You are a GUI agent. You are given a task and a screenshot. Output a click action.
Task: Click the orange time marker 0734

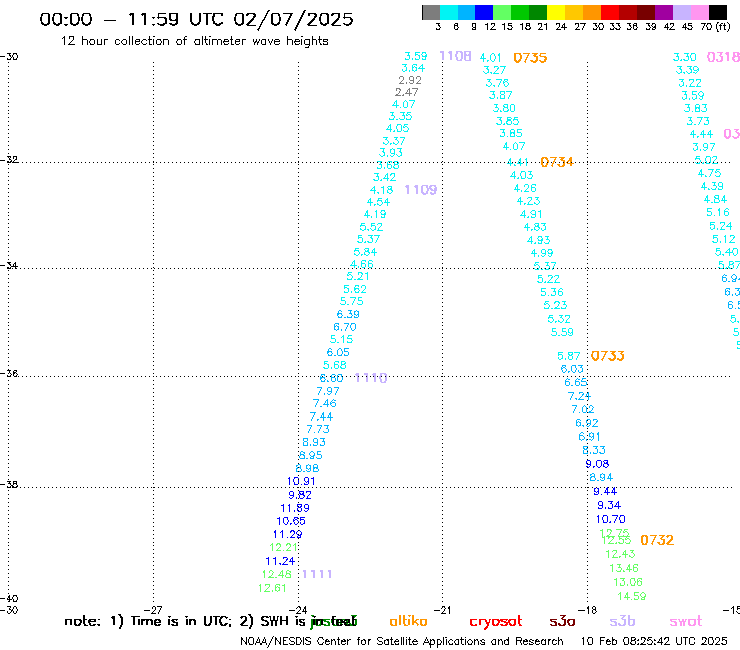pos(556,162)
